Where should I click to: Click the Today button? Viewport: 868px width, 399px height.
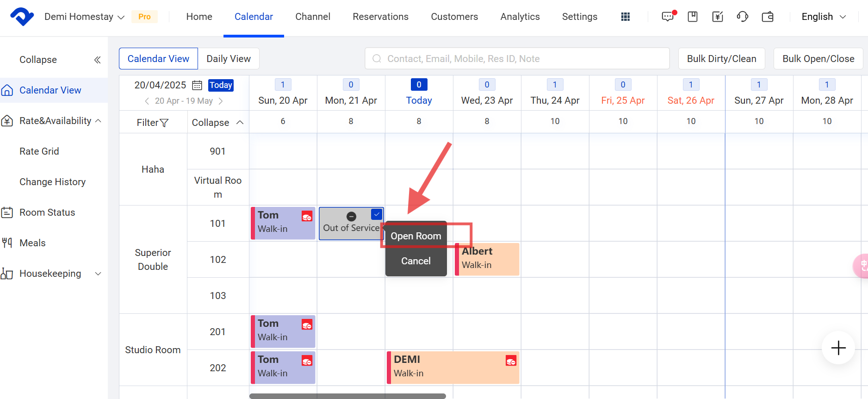tap(221, 85)
